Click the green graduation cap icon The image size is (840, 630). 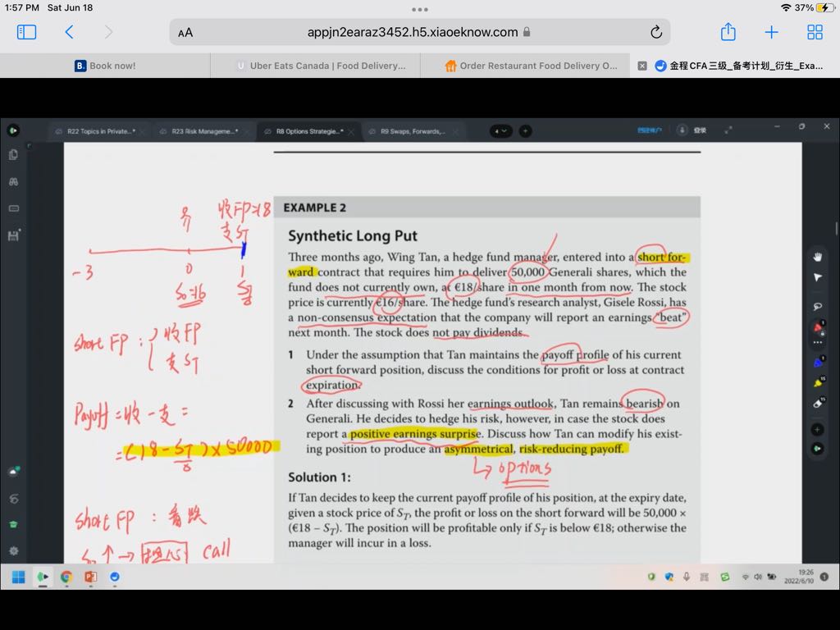13,524
